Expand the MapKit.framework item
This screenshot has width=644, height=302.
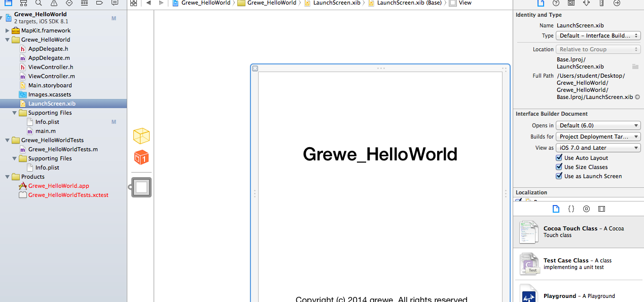8,30
